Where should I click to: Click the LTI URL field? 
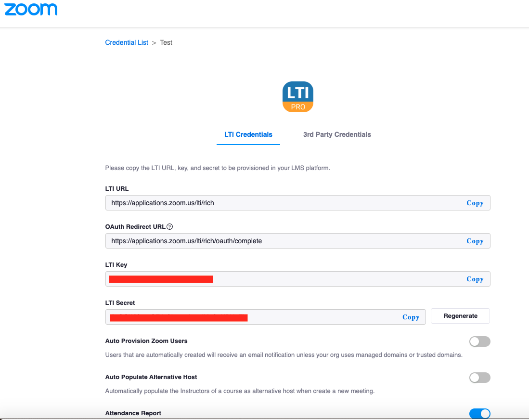pos(297,203)
